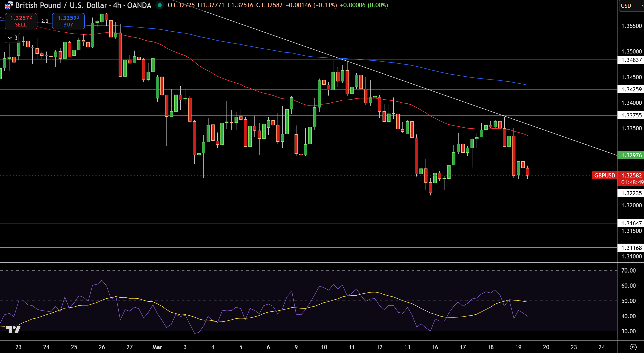Click the UK/US flag symbol icon
Viewport: 644px width, 353px height.
click(9, 5)
